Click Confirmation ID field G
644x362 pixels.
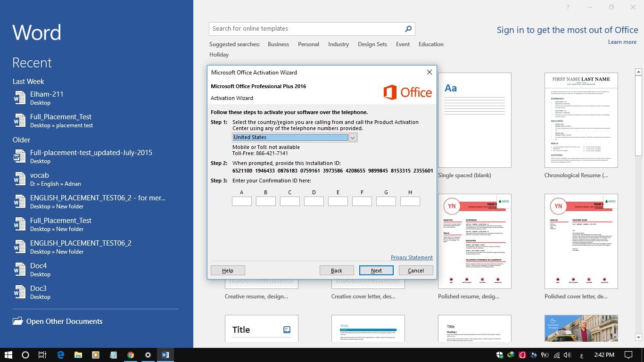386,201
